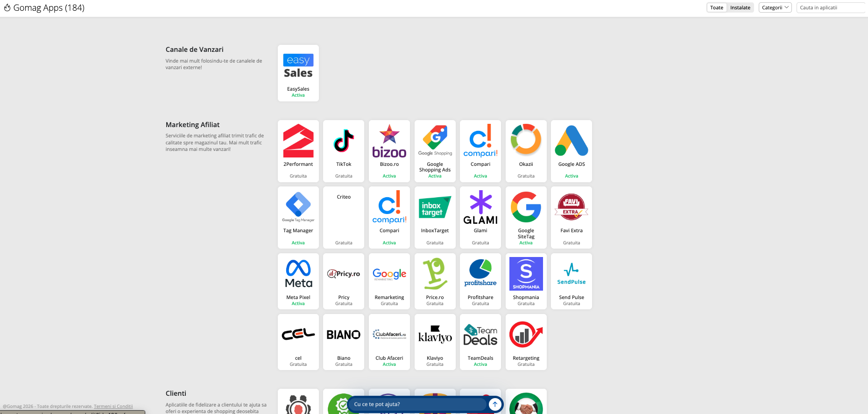Click the Gratuita label under Klaviyo
The width and height of the screenshot is (868, 414).
point(435,364)
